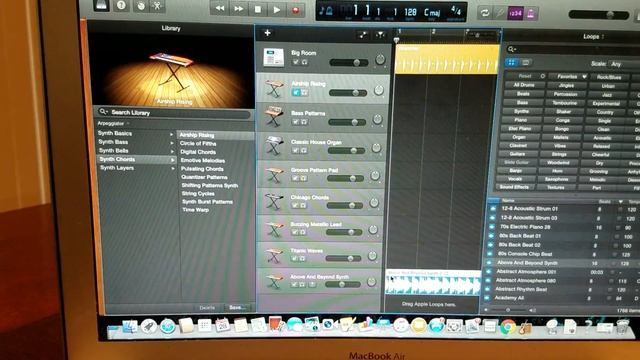This screenshot has height=360, width=640.
Task: Mute the Big Room track
Action: 296,62
